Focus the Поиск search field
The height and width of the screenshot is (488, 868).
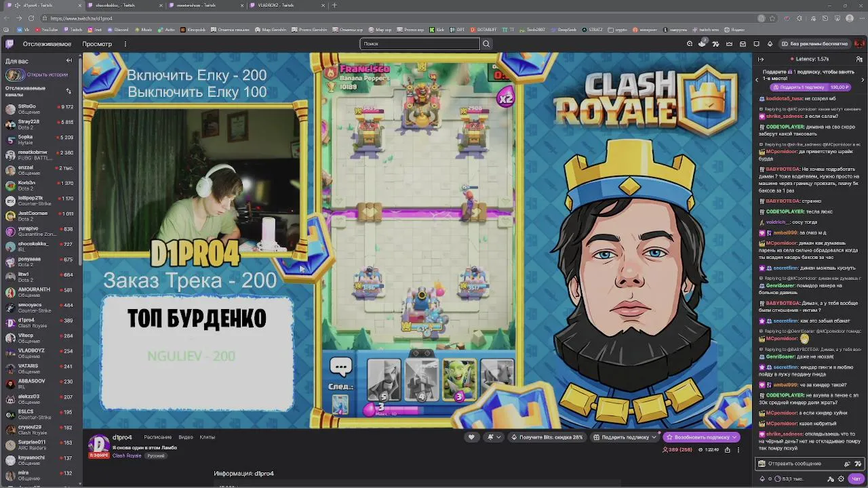419,44
